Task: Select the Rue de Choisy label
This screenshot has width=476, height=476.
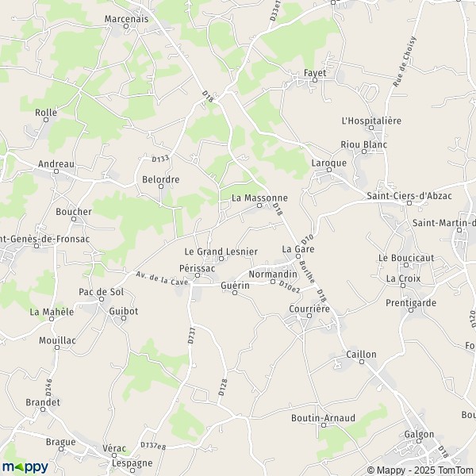Action: coord(404,62)
